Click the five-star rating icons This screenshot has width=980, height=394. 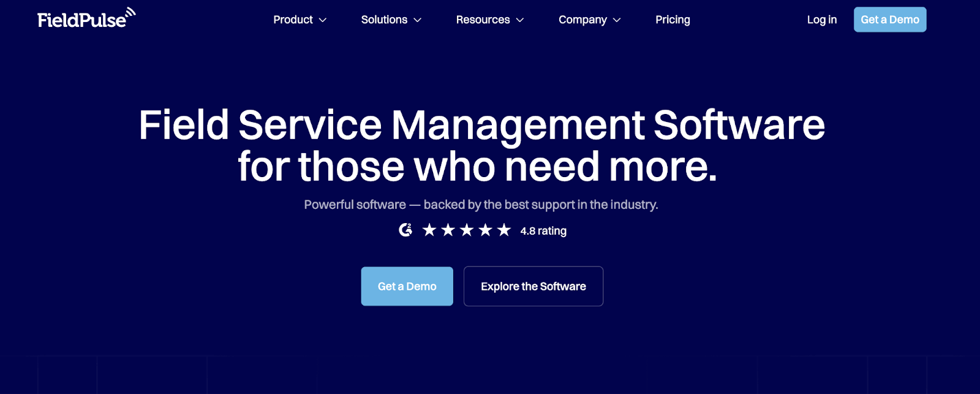(467, 230)
